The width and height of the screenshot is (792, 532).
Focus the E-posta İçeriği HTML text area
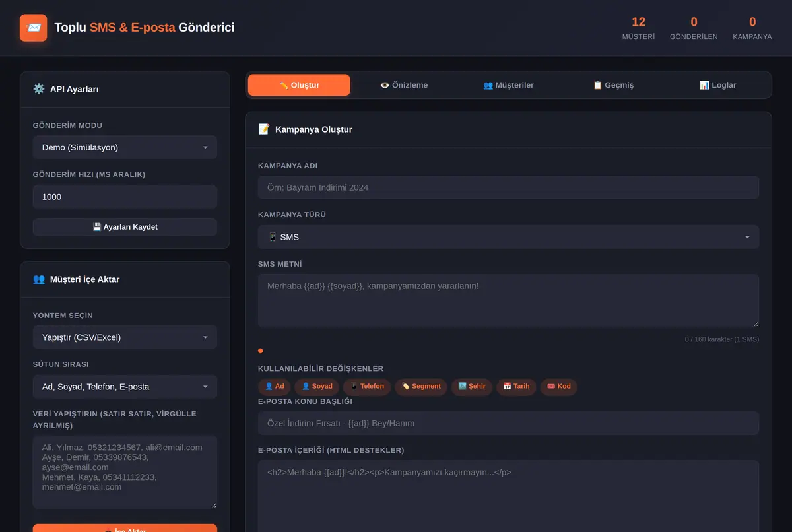pos(508,496)
